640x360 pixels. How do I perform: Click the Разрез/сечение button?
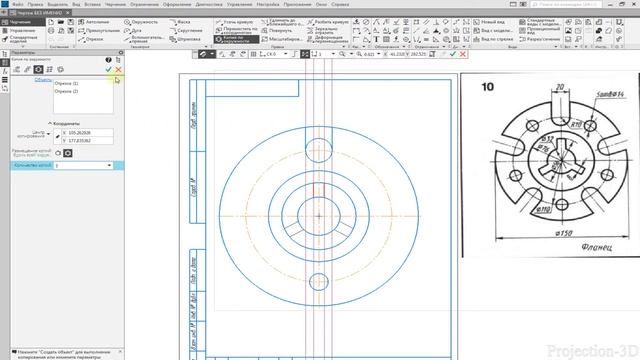(540, 39)
